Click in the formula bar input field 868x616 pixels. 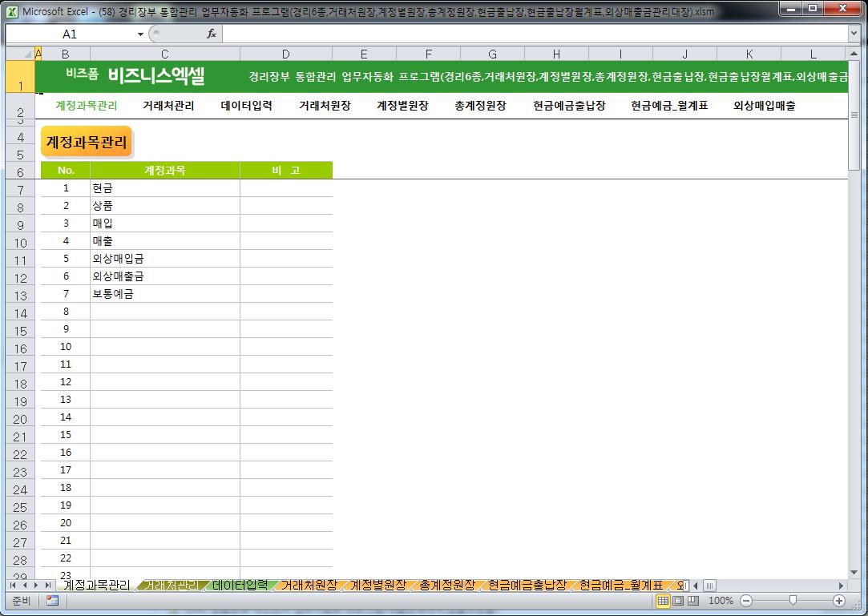[535, 34]
